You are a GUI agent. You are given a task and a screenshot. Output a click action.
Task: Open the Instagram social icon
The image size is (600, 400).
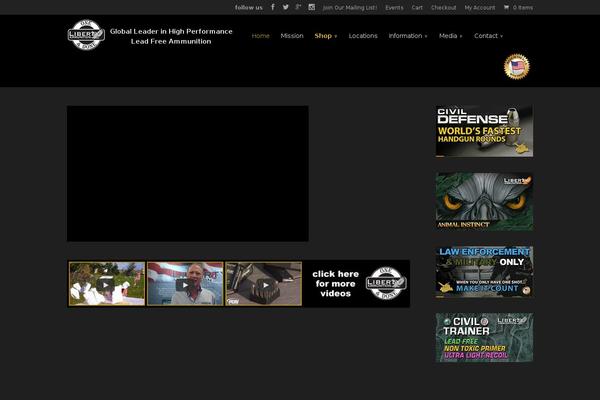(311, 7)
